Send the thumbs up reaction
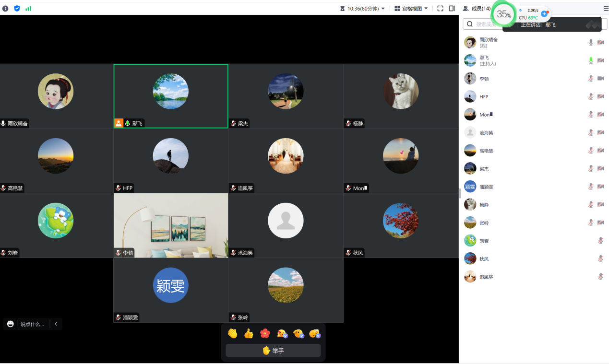609x364 pixels. coord(249,333)
